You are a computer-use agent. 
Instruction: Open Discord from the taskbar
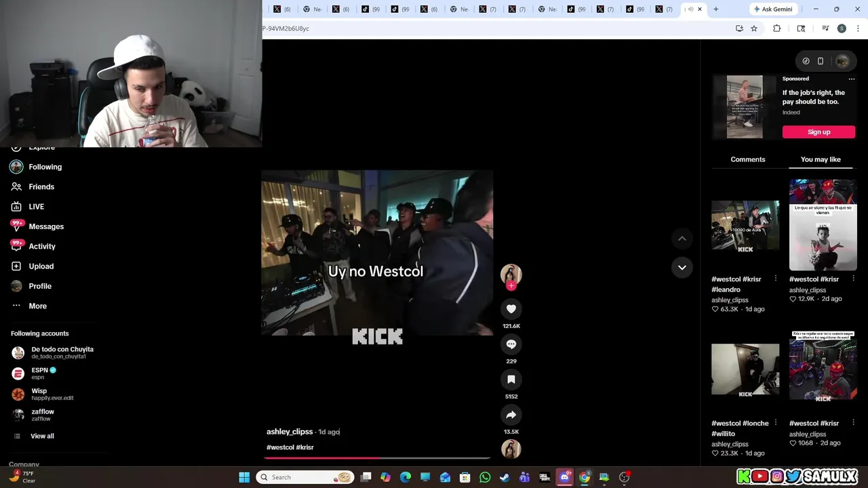564,477
